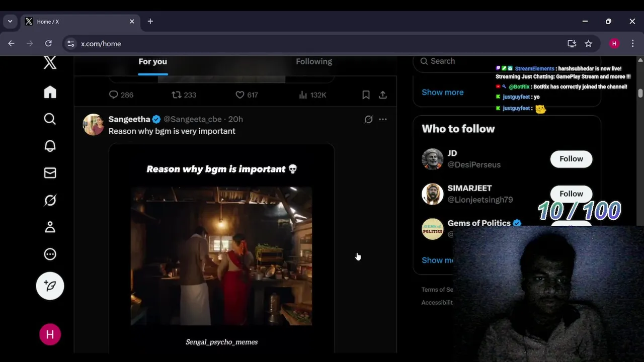Click Terms of Service footer link

tap(437, 290)
